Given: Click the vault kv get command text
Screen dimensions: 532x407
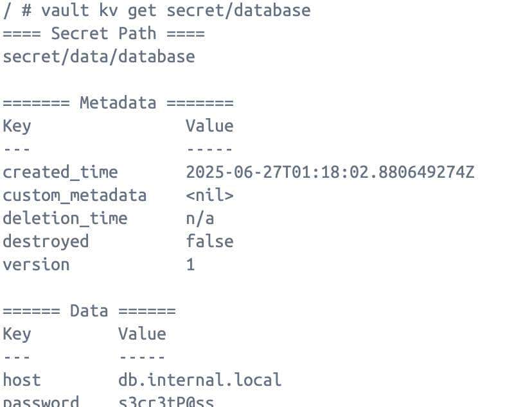Looking at the screenshot, I should (x=175, y=10).
